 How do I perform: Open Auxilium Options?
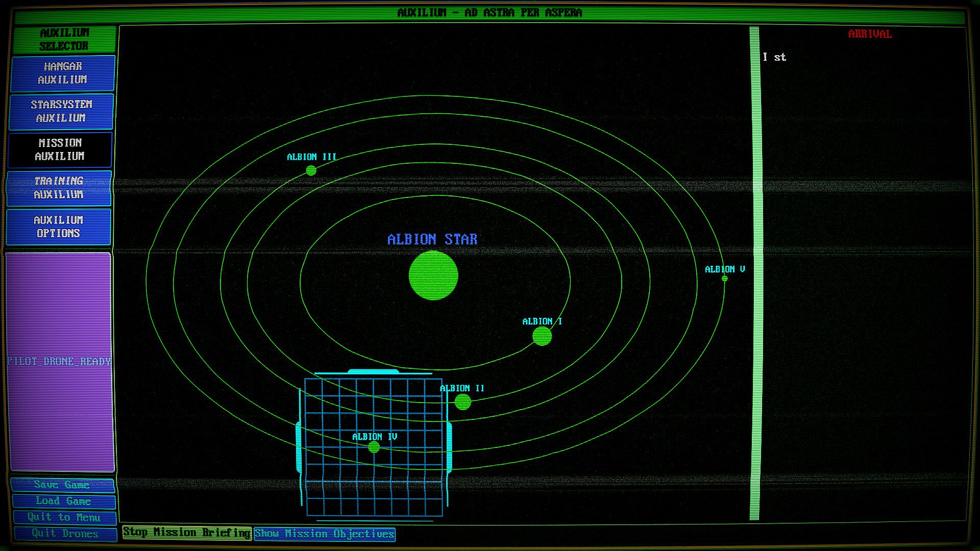point(58,227)
